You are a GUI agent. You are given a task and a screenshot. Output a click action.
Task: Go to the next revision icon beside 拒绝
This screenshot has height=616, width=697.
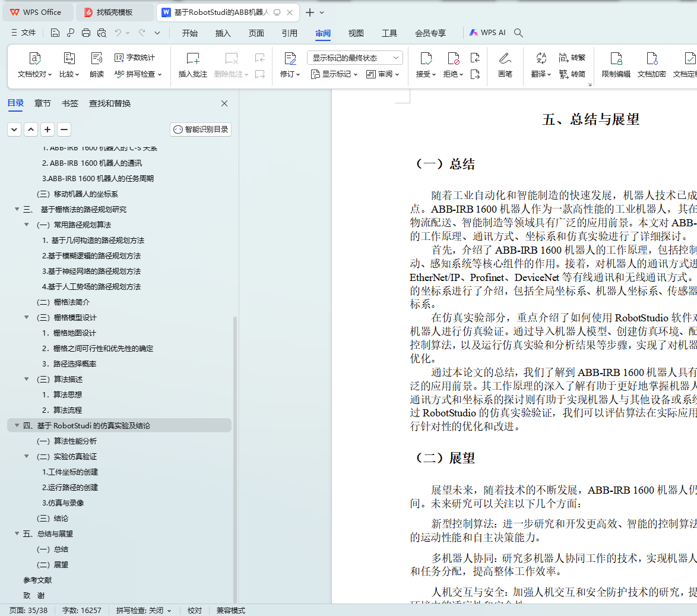click(x=475, y=74)
